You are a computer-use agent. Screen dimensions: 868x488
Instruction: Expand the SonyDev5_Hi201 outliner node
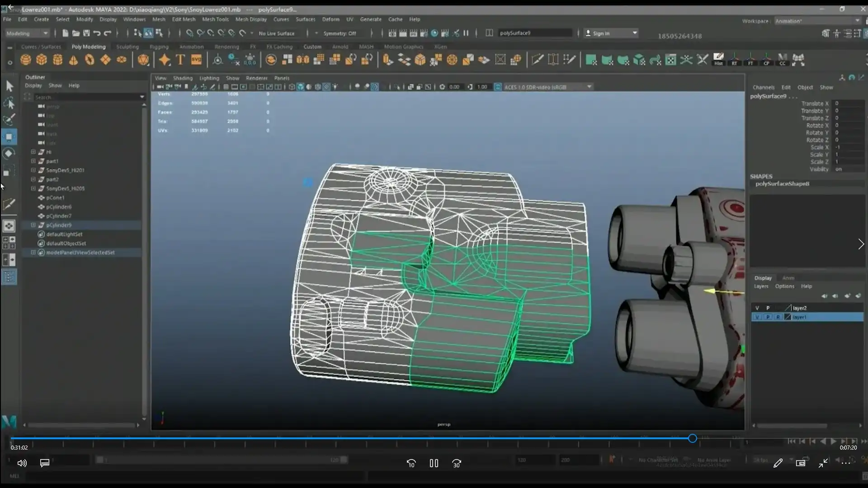(33, 170)
